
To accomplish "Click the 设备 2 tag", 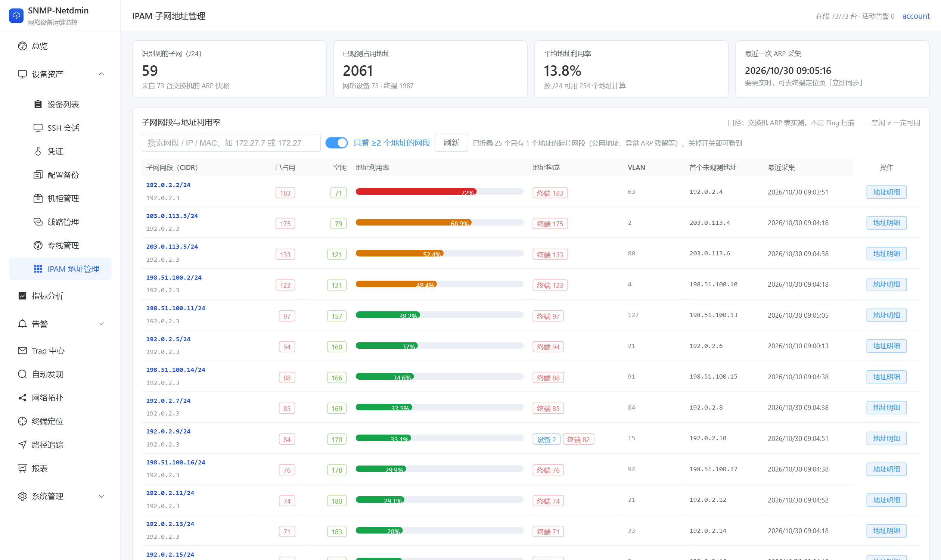I will (x=546, y=439).
